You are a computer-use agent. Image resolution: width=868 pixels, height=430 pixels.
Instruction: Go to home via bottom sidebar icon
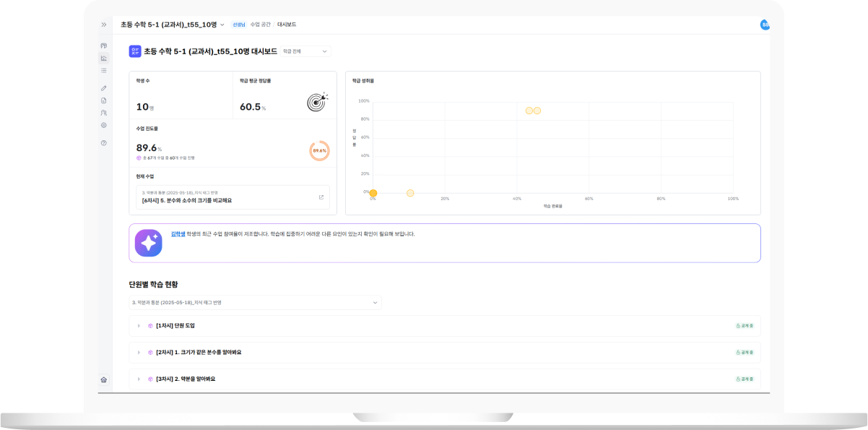[103, 379]
